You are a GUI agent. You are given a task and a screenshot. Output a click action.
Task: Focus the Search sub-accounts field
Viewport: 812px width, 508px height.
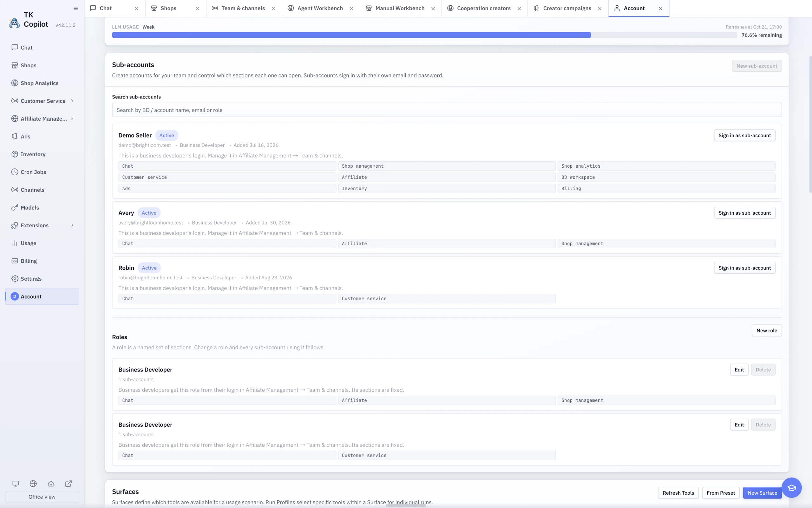coord(447,110)
